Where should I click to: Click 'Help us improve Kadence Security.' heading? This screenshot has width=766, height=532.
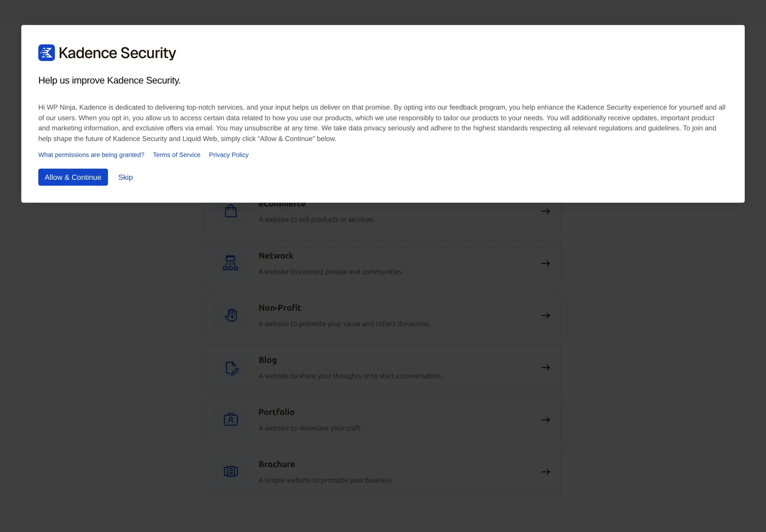(109, 80)
